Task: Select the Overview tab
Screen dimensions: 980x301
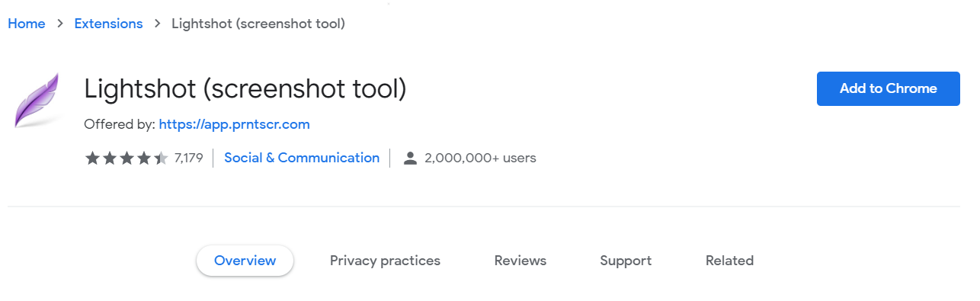Action: [245, 261]
